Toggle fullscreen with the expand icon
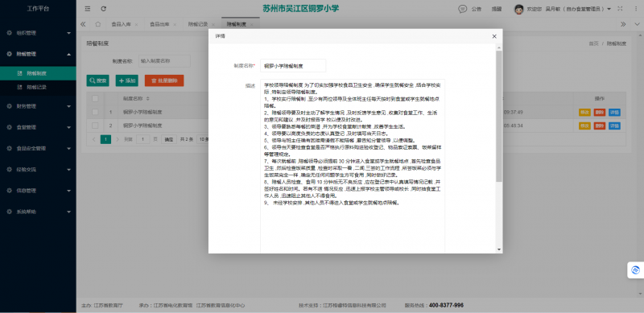The width and height of the screenshot is (644, 313). pos(620,9)
